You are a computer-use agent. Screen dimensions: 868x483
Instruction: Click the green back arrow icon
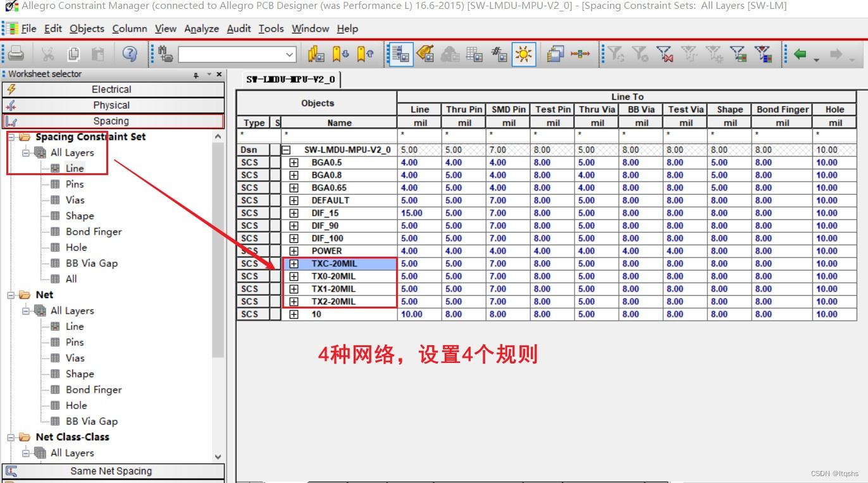click(x=800, y=54)
